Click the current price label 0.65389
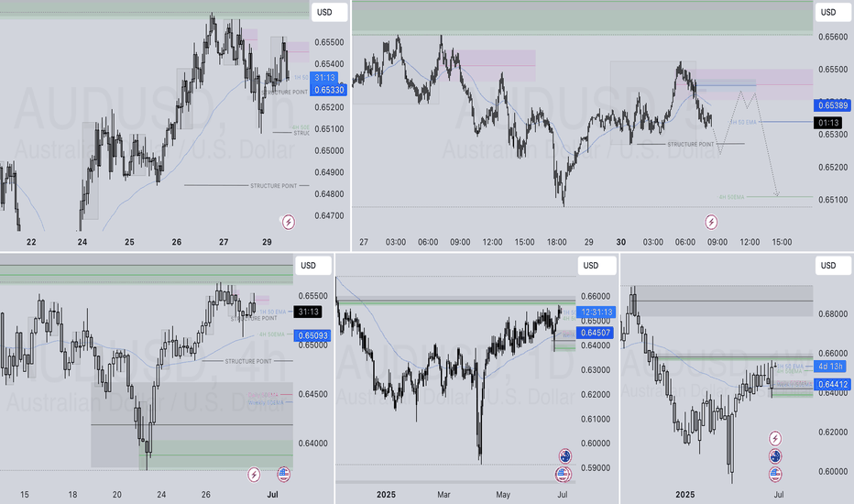This screenshot has width=854, height=504. pyautogui.click(x=833, y=105)
